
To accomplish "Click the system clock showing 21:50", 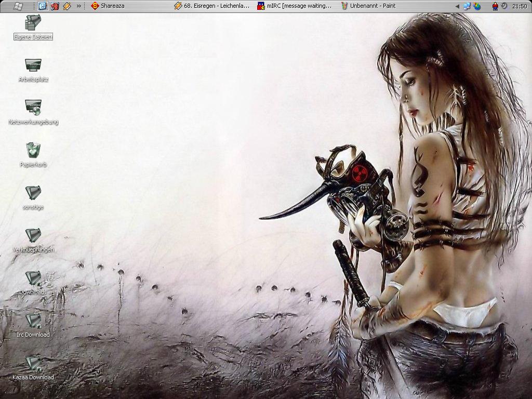I will [x=519, y=6].
